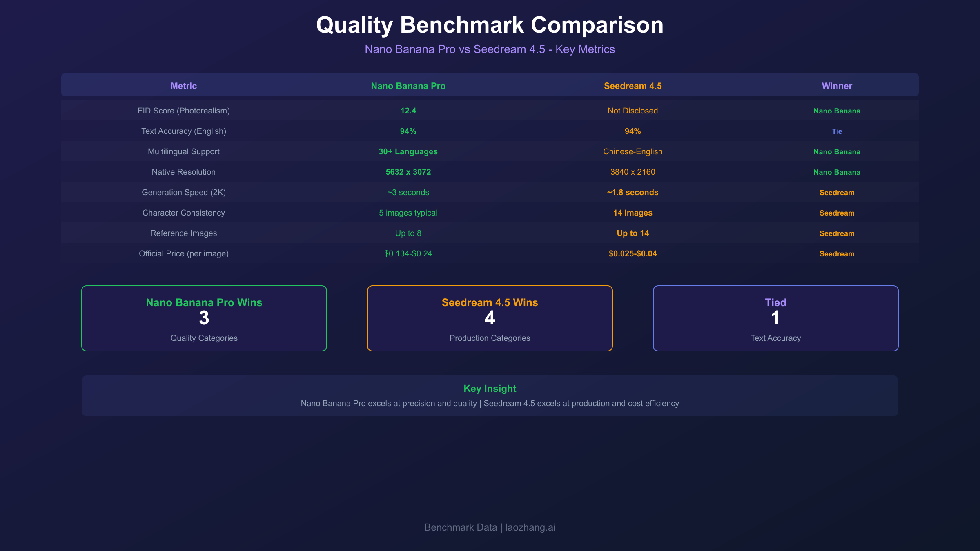Click the Seedream 4.5 Wins card

[x=490, y=318]
